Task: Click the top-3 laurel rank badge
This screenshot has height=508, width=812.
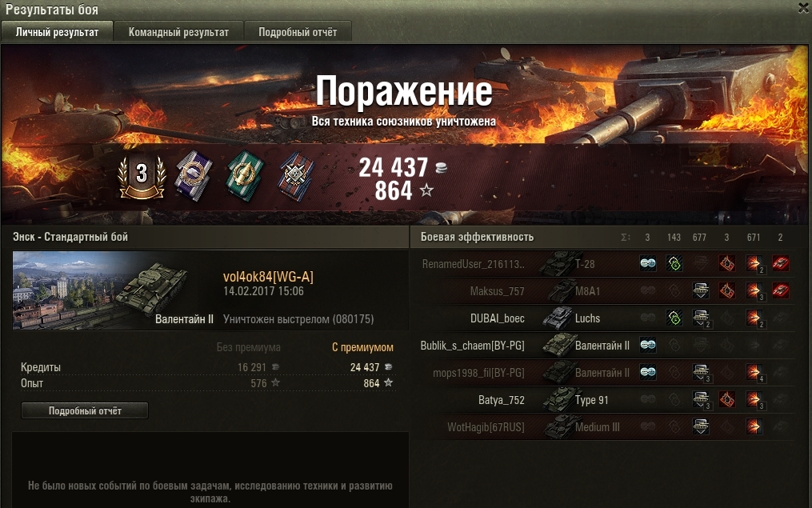Action: tap(142, 178)
